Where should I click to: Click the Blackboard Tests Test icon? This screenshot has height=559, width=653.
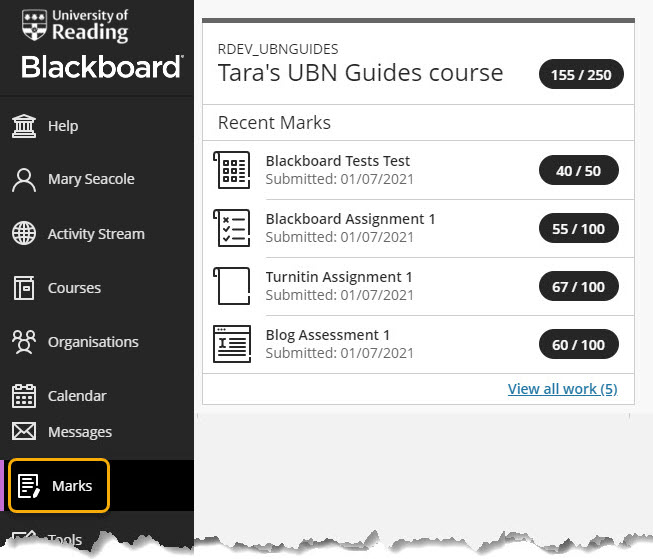tap(232, 170)
